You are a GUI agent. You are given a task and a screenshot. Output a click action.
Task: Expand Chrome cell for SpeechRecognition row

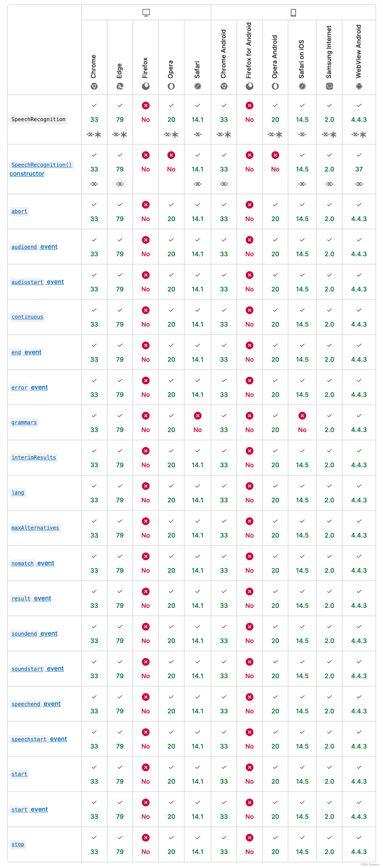[x=94, y=120]
